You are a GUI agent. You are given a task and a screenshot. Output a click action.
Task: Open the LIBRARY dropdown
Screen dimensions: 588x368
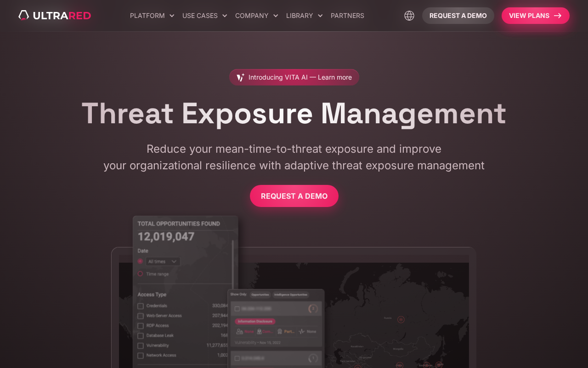(x=305, y=16)
